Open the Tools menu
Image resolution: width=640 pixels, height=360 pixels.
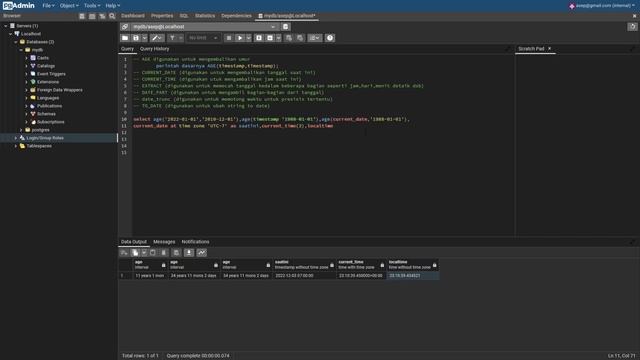point(92,6)
